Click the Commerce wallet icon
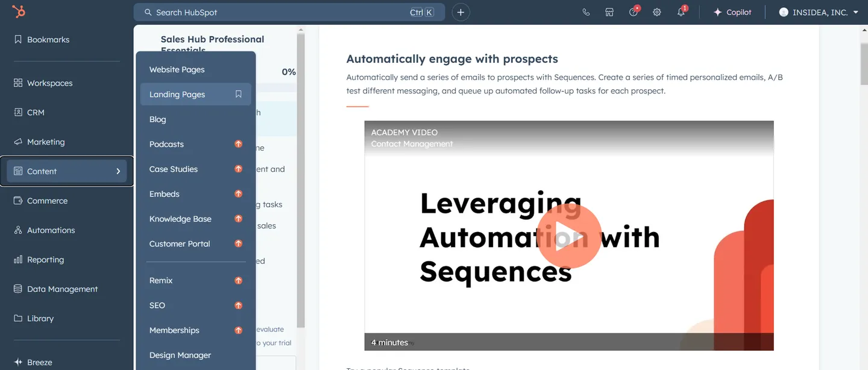Image resolution: width=868 pixels, height=370 pixels. point(18,201)
